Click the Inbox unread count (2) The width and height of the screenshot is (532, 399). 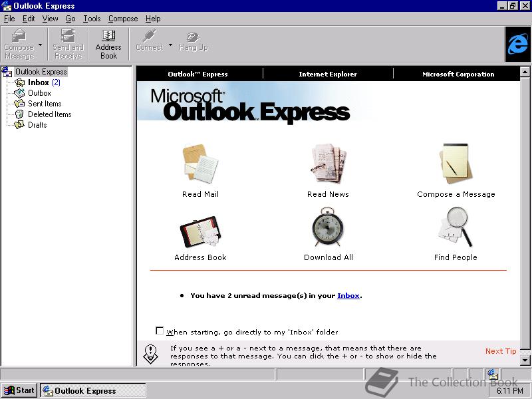pos(56,82)
